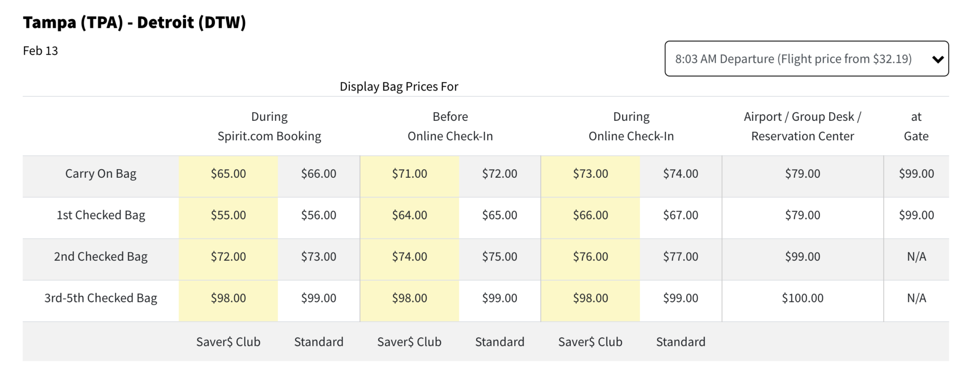
Task: Click the 1st Checked Bag row label
Action: tap(100, 215)
